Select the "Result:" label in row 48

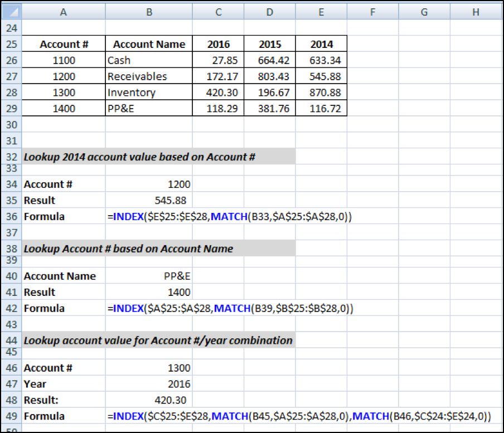(41, 400)
